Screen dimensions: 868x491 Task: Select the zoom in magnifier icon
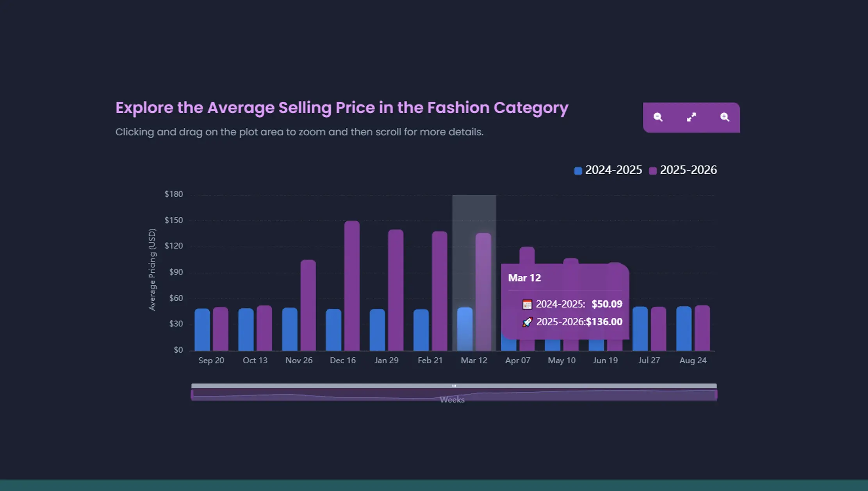[x=725, y=117]
